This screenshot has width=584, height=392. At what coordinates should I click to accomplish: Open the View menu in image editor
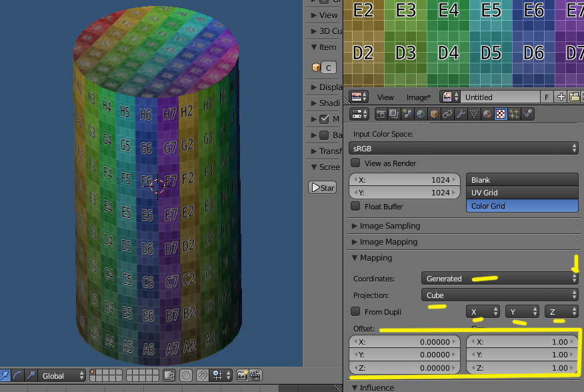(x=385, y=97)
